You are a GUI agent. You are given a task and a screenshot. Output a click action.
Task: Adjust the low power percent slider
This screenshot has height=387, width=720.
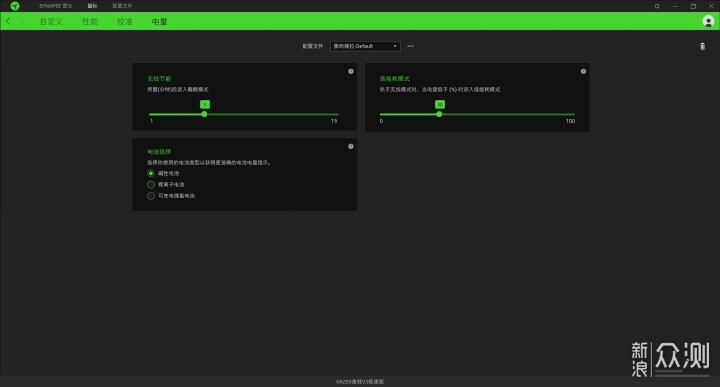[439, 114]
